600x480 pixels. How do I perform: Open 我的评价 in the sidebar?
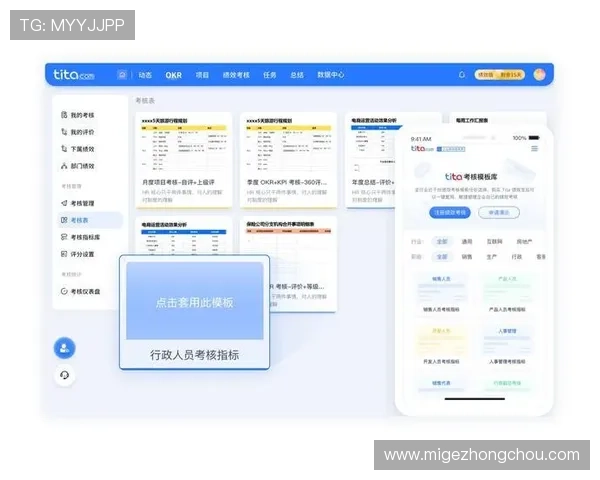point(78,132)
